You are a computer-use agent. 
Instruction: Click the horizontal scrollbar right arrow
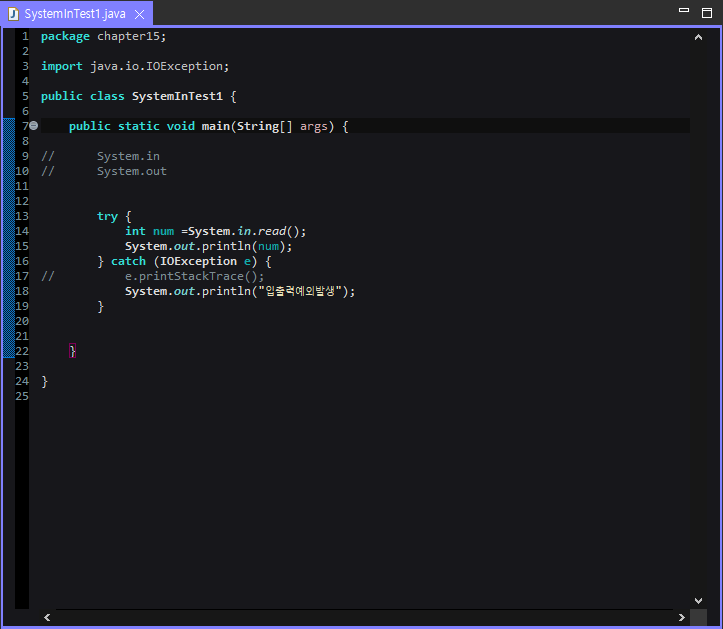pyautogui.click(x=682, y=617)
